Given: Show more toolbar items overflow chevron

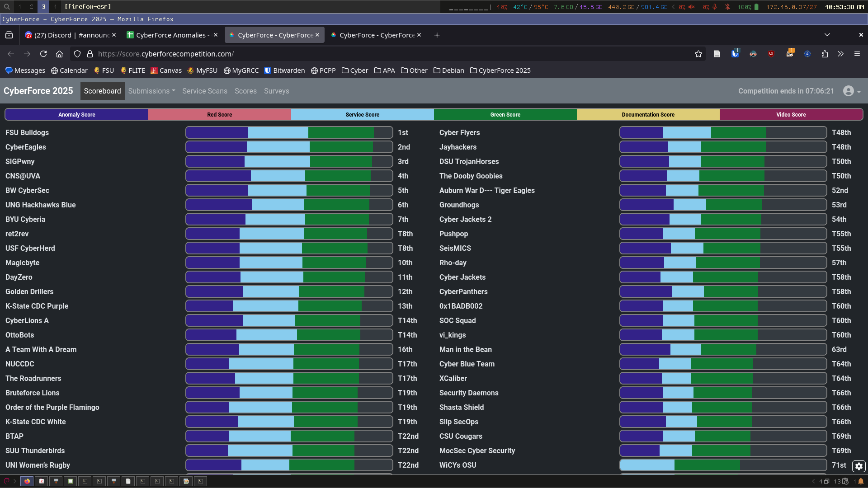Looking at the screenshot, I should (840, 54).
